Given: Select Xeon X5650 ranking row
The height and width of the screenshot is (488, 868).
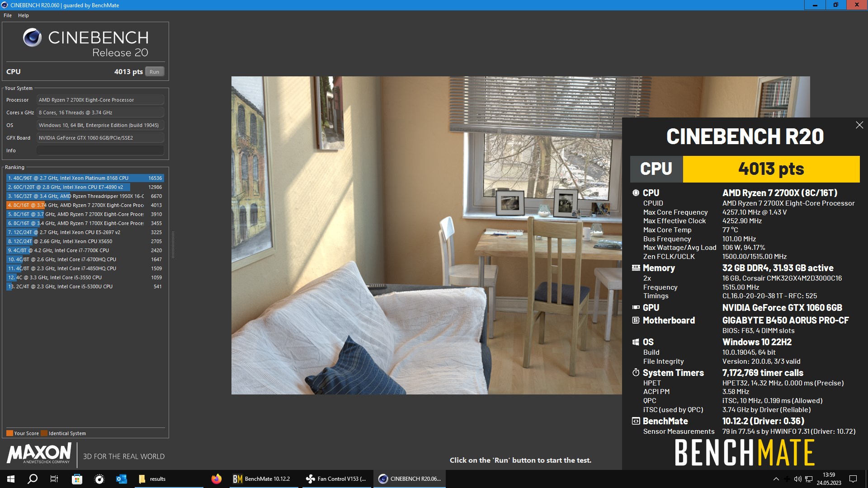Looking at the screenshot, I should point(85,241).
